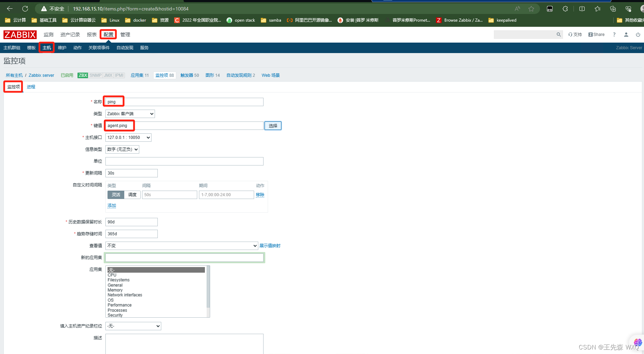Open browser extensions puzzle icon
The height and width of the screenshot is (354, 644).
pos(565,9)
